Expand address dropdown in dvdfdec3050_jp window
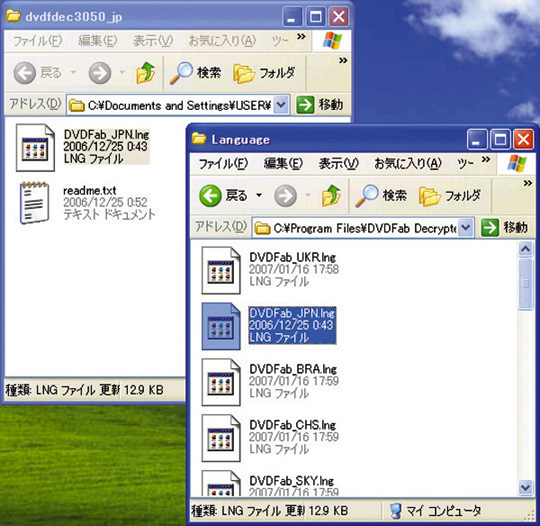The height and width of the screenshot is (526, 540). [281, 104]
